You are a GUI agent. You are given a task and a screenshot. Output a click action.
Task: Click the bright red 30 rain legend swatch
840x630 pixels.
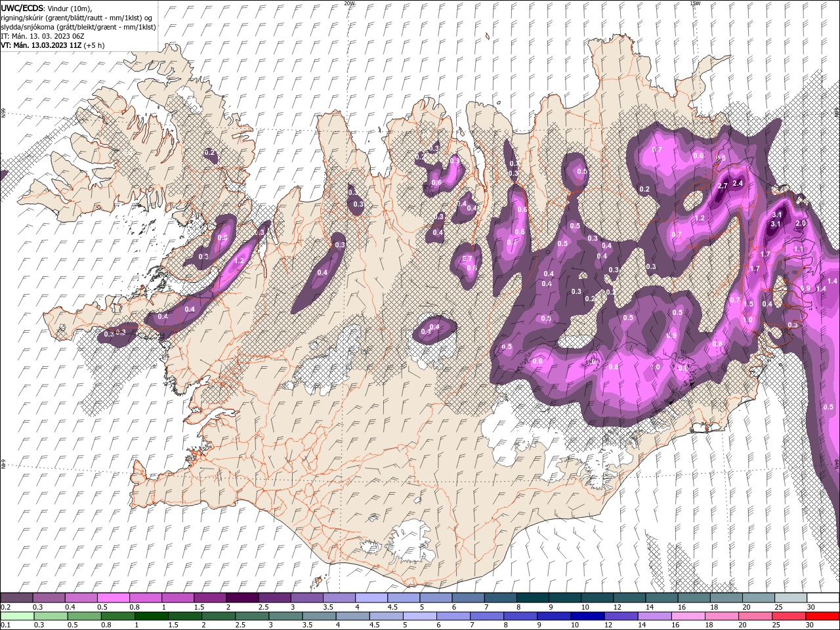pyautogui.click(x=822, y=616)
